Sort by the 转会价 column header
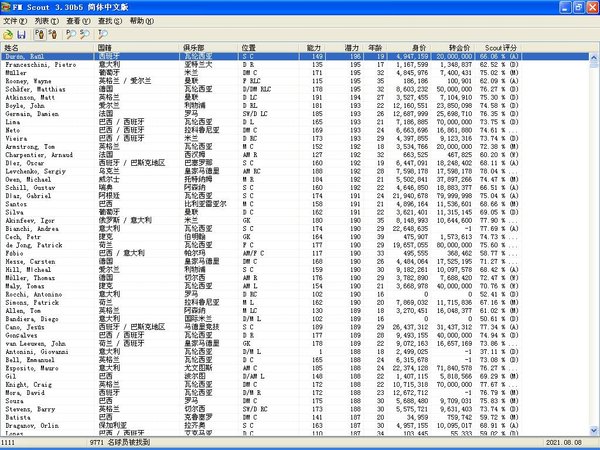The image size is (600, 450). click(453, 47)
